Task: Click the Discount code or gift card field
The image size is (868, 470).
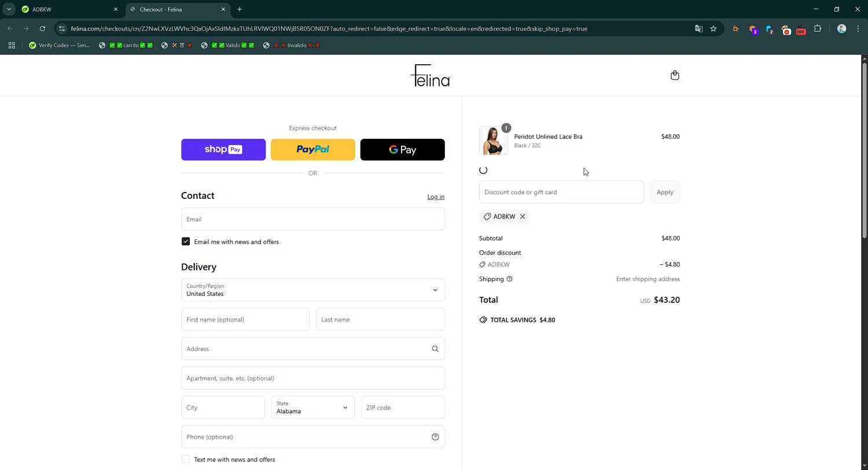Action: pos(561,192)
